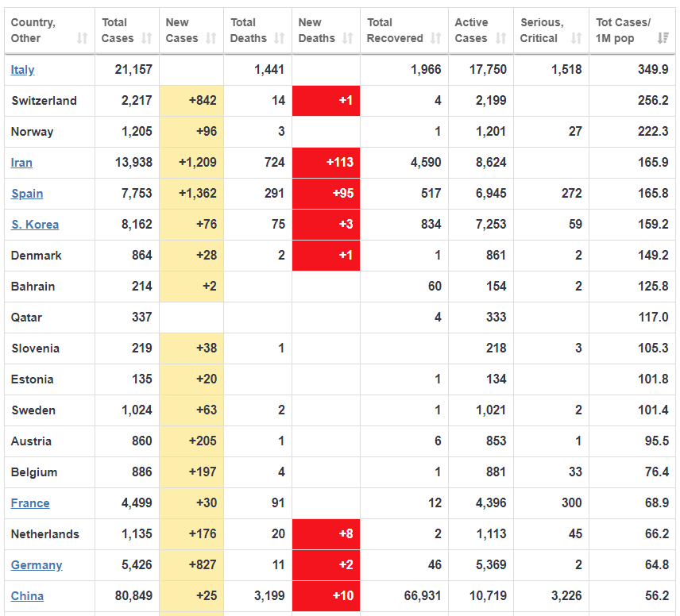Select the Serious, Critical header label
Screen dimensions: 680x616
542,30
